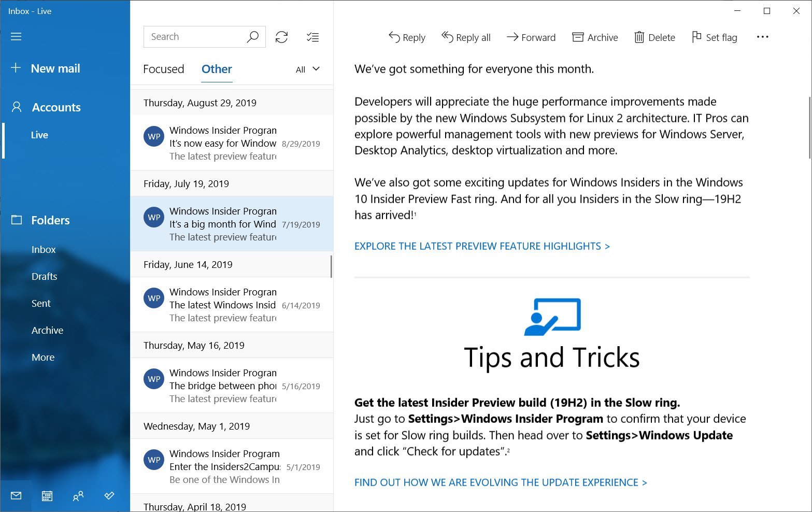Switch to Mail app icon
812x512 pixels.
pyautogui.click(x=16, y=496)
